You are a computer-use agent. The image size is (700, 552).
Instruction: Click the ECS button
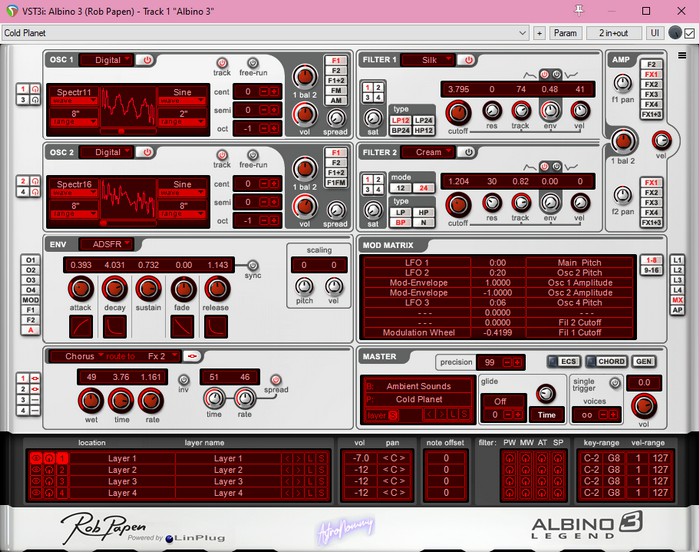[x=564, y=361]
